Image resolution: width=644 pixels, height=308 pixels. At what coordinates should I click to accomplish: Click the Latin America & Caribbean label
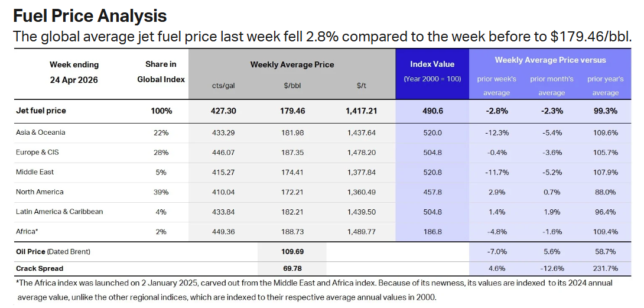[60, 212]
